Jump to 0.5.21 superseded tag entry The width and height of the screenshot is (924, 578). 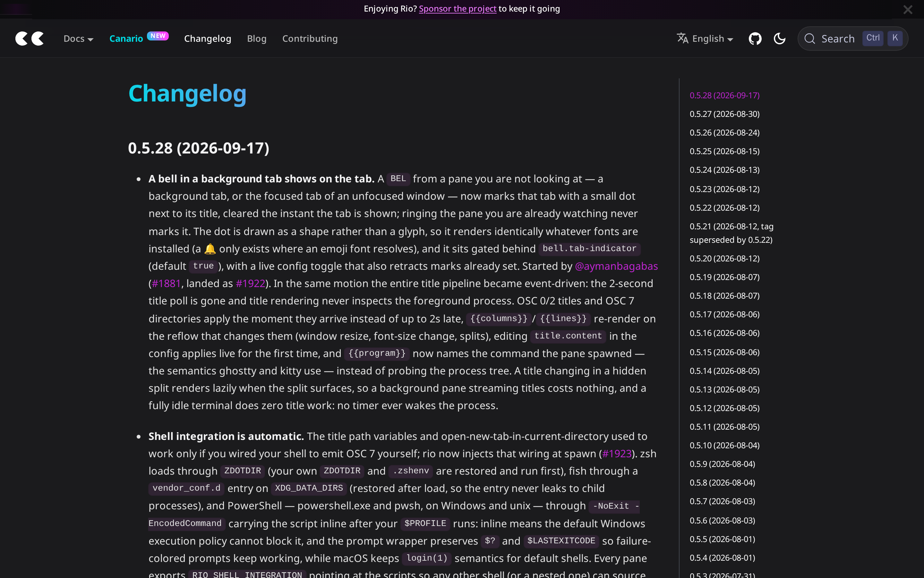[x=731, y=233]
